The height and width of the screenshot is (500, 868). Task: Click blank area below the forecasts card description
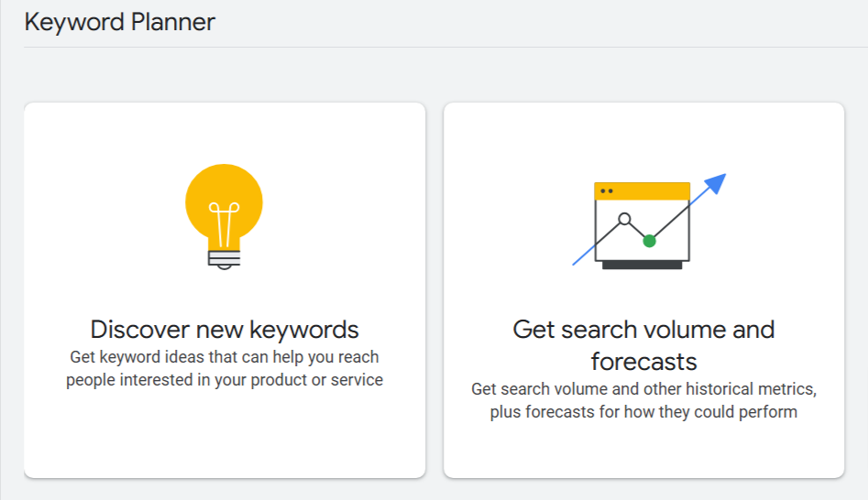[643, 451]
